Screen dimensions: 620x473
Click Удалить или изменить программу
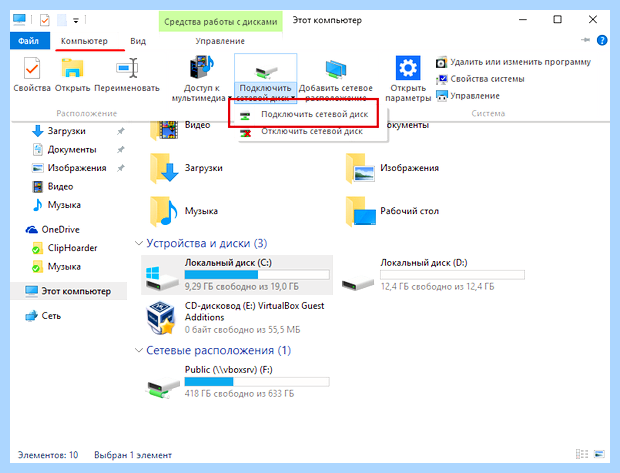click(513, 62)
